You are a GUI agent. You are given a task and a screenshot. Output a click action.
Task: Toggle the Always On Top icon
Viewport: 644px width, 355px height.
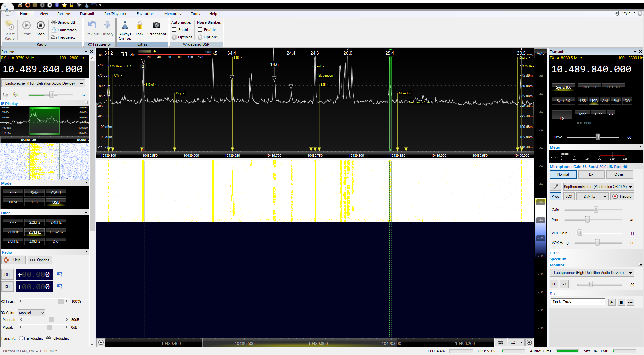click(125, 26)
